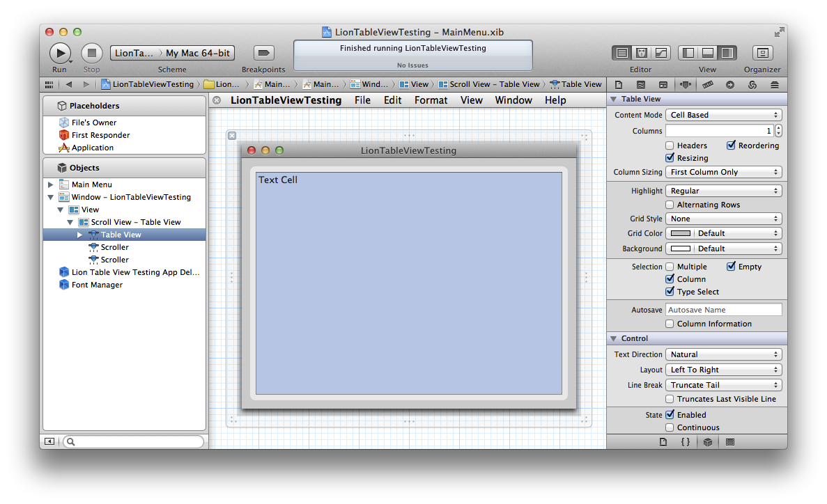Screen dimensions: 827x504
Task: Open the Line Break dropdown
Action: [724, 386]
